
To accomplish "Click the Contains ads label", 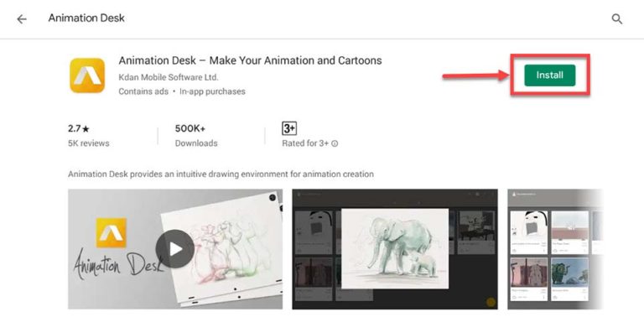I will click(x=143, y=91).
